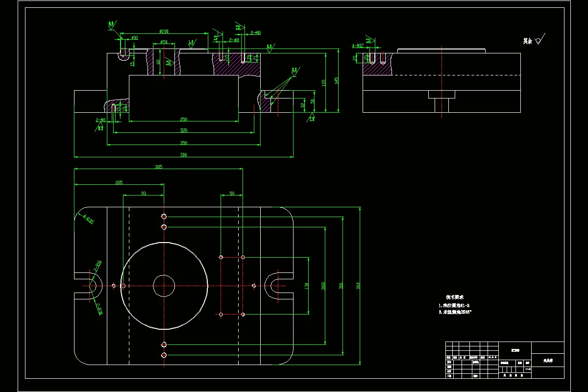Click the 4-R35 corner radius label
The height and width of the screenshot is (392, 588).
click(88, 219)
